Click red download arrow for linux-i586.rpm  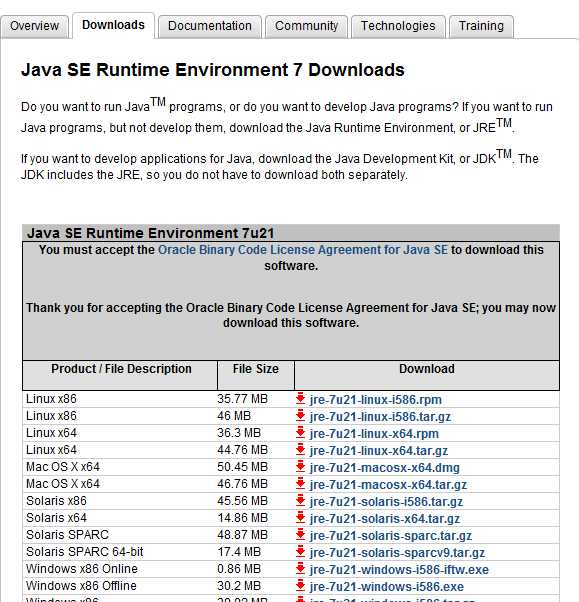300,399
